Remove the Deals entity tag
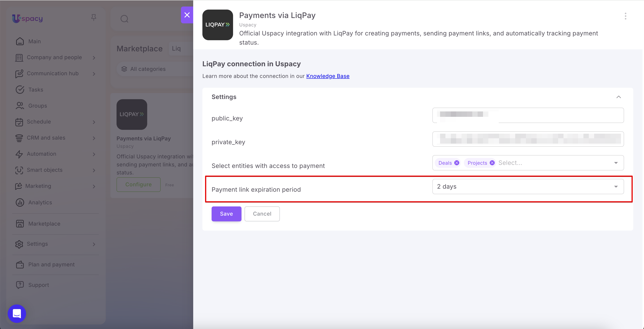The height and width of the screenshot is (329, 644). 457,163
